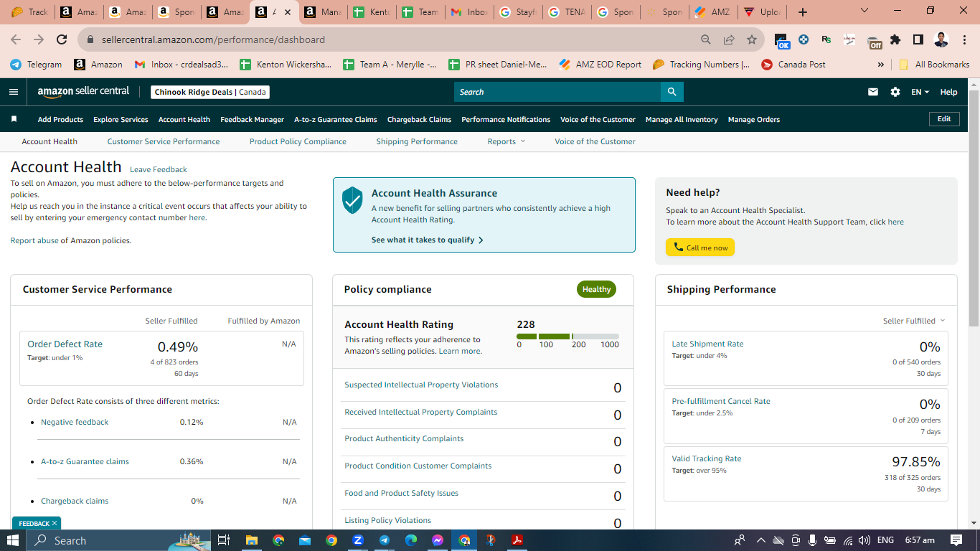The height and width of the screenshot is (551, 980).
Task: Open the Valid Tracking Rate link
Action: click(x=706, y=458)
